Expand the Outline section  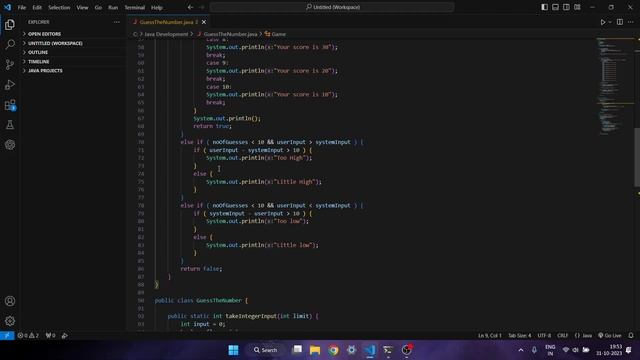coord(73,52)
